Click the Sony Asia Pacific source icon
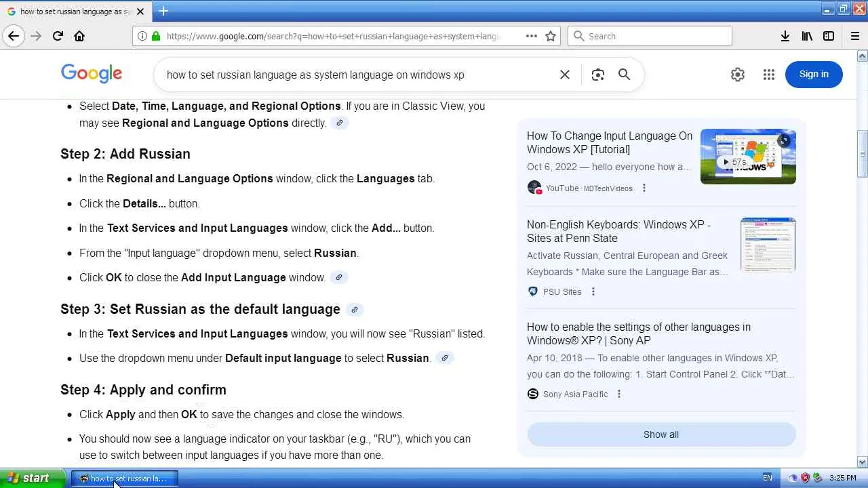The height and width of the screenshot is (488, 868). (x=533, y=394)
